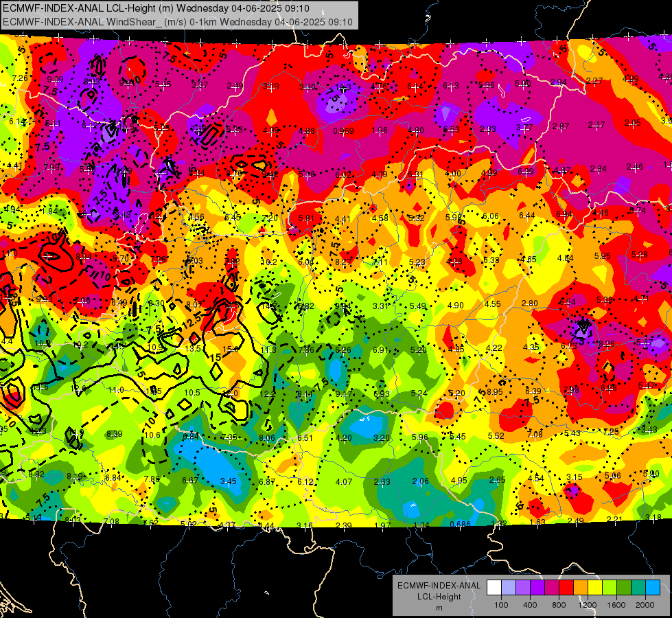Click the grid value '2.06'

coord(420,481)
